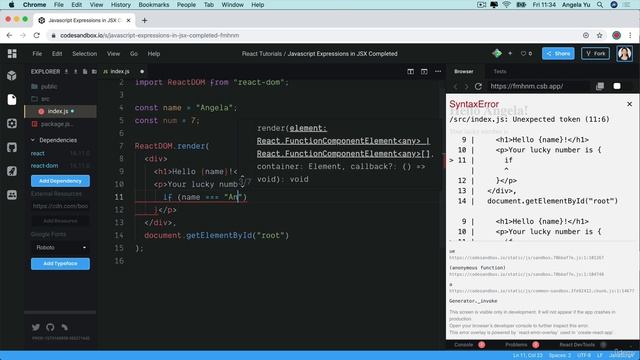Click the Add Typeface button

(60, 264)
